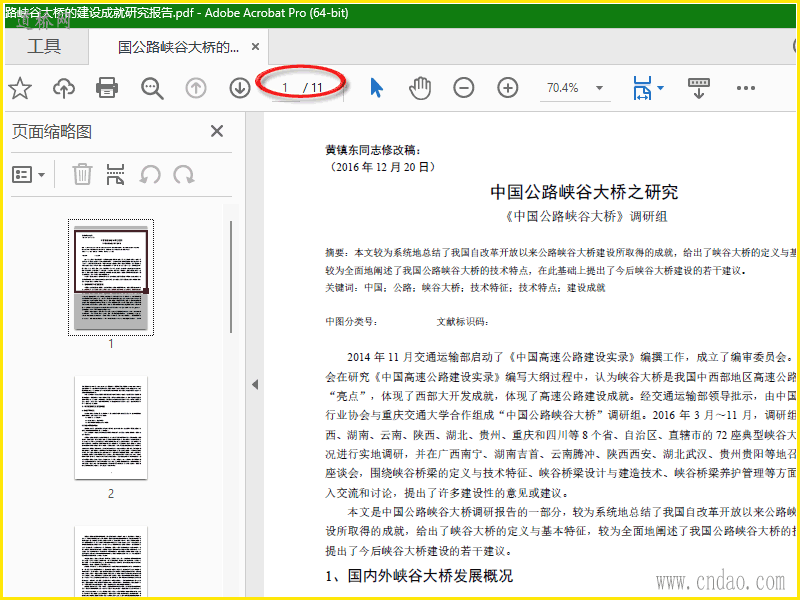
Task: Go to previous page arrow
Action: pos(195,88)
